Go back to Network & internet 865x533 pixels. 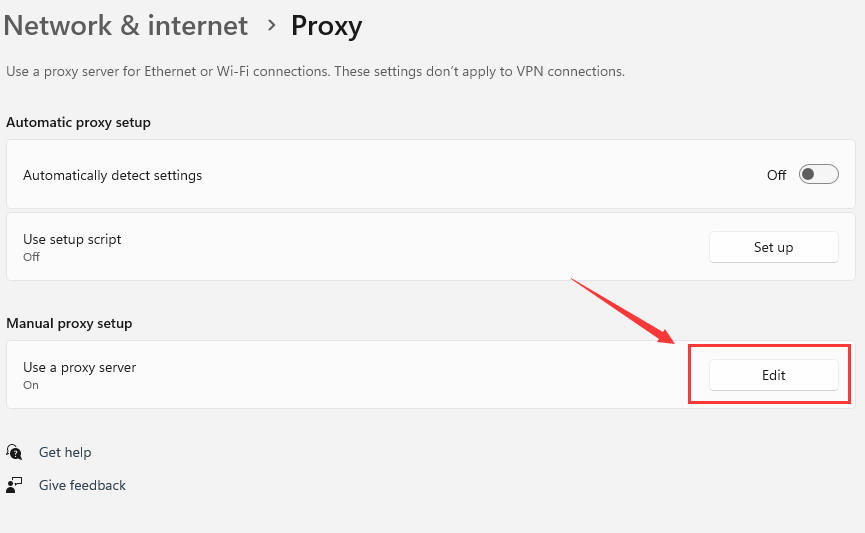coord(126,25)
